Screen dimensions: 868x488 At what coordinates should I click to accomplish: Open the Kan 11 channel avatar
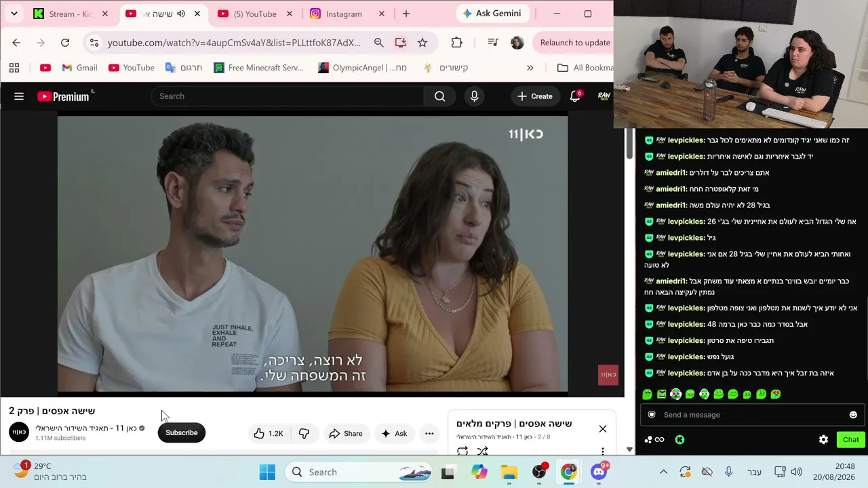point(19,432)
